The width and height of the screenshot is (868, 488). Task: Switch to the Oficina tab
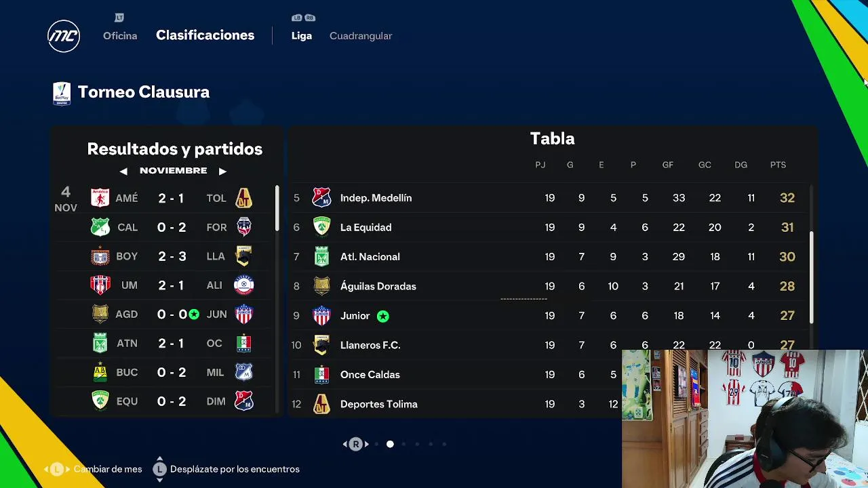(120, 36)
